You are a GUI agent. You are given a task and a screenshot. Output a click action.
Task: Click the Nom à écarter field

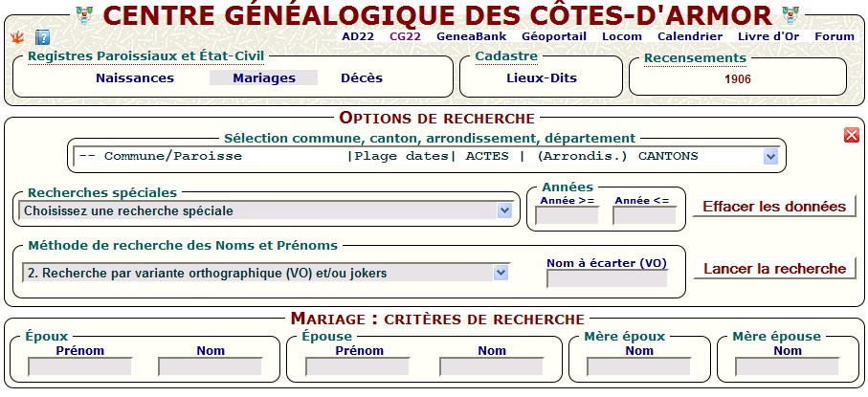[x=606, y=278]
